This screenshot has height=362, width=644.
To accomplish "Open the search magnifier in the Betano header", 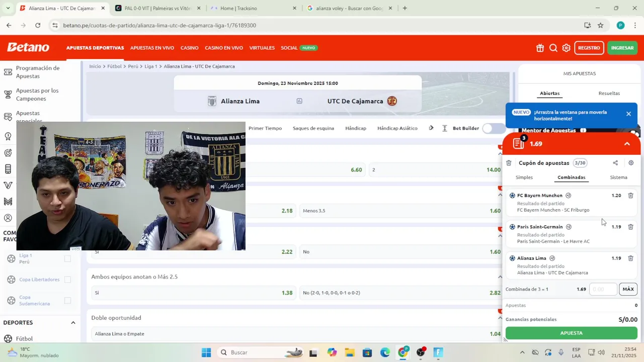I will pos(553,48).
